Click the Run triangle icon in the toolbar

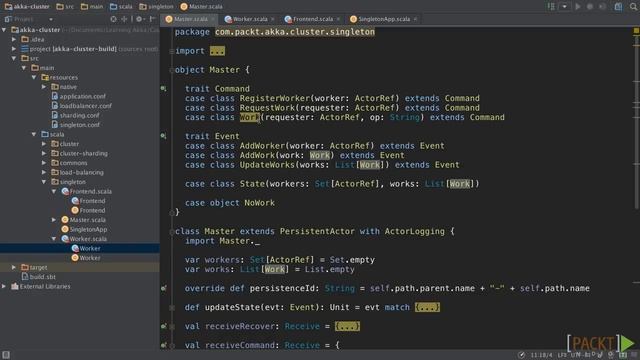pos(578,7)
